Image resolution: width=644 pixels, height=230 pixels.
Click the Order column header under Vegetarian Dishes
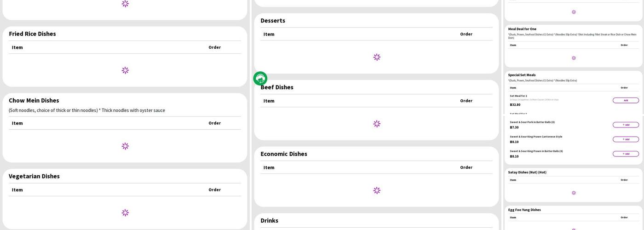(214, 190)
